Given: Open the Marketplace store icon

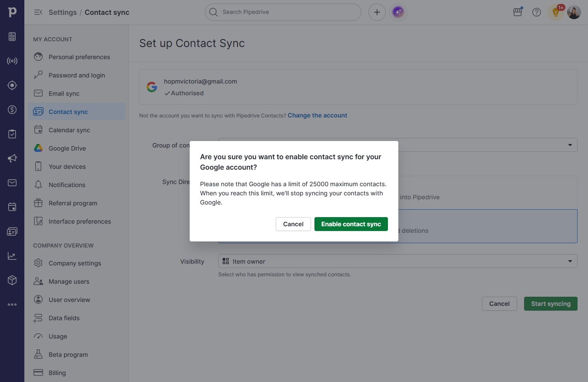Looking at the screenshot, I should tap(518, 12).
